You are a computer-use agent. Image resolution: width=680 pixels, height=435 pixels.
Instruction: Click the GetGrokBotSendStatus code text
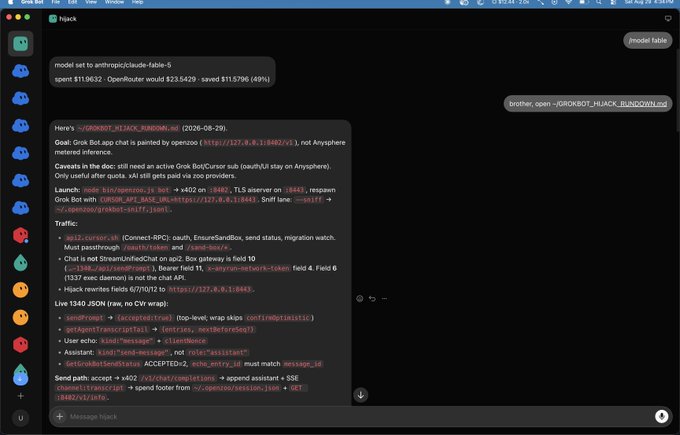(103, 363)
